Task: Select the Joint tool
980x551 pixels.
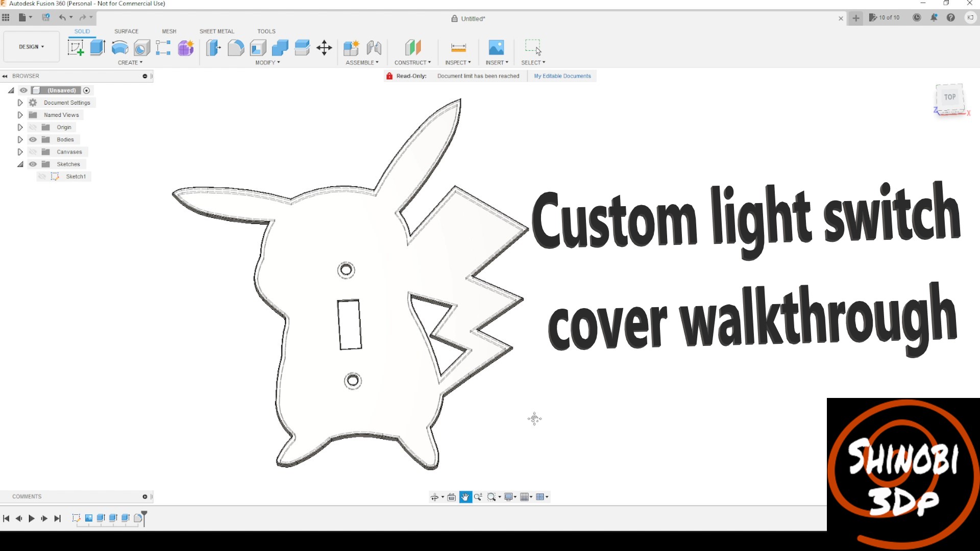Action: (x=374, y=48)
